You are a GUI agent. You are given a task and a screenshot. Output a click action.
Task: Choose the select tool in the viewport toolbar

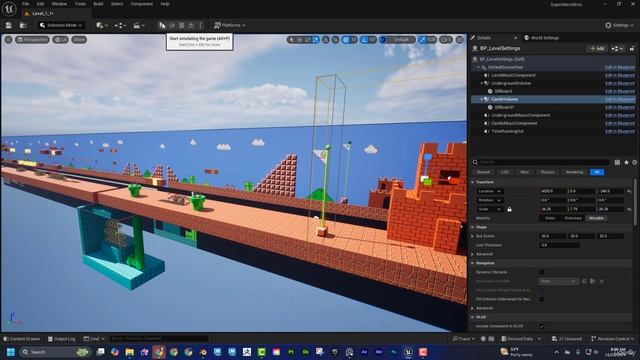coord(291,40)
